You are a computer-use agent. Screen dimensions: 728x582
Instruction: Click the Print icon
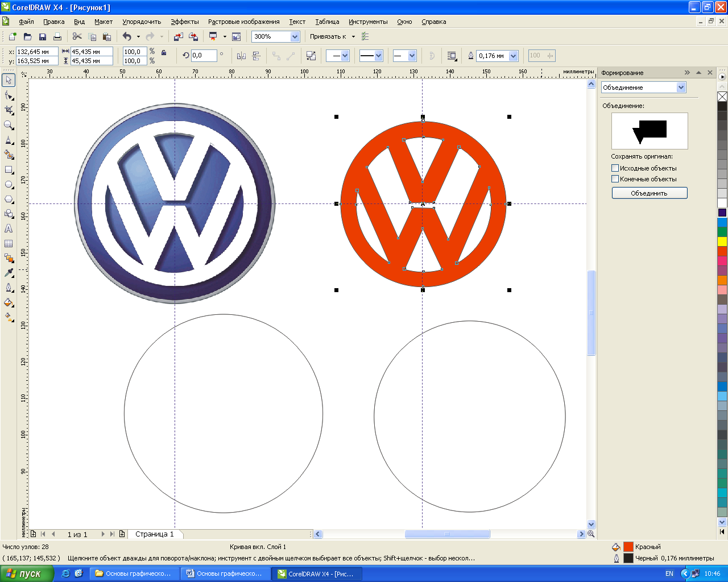[57, 36]
